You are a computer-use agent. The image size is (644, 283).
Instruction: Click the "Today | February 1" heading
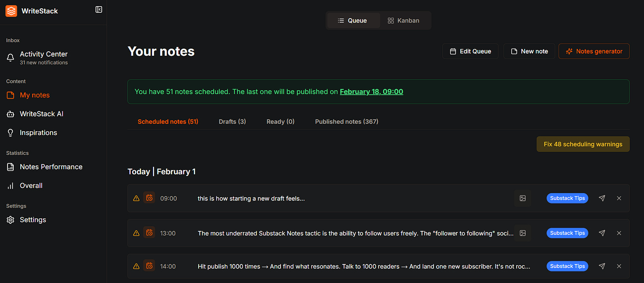click(161, 172)
